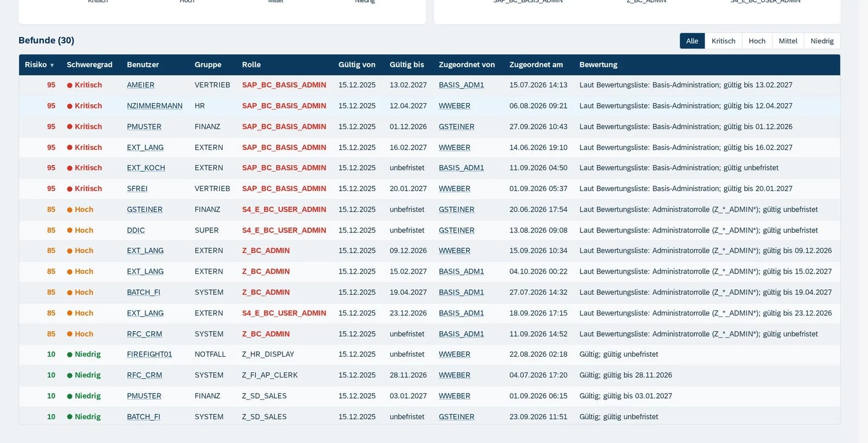
Task: Select the Alle filter tab
Action: coord(692,41)
